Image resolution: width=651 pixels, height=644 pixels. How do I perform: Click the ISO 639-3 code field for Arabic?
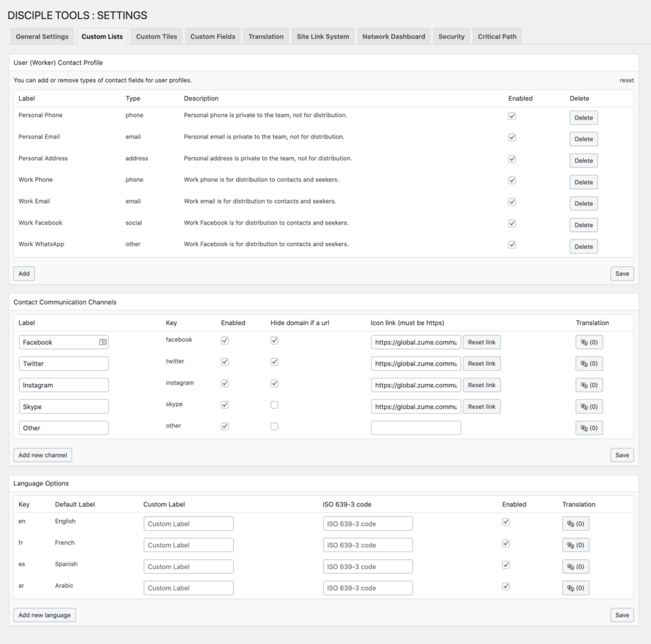[367, 587]
